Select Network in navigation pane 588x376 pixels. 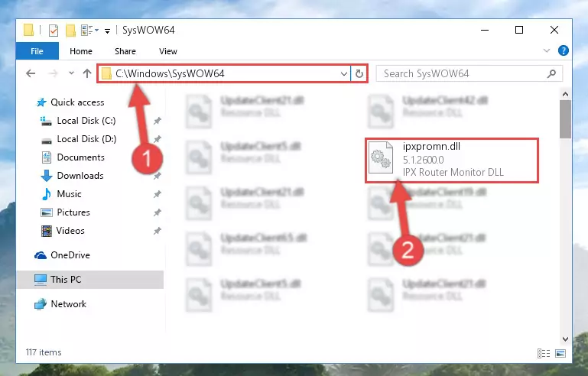tap(69, 304)
